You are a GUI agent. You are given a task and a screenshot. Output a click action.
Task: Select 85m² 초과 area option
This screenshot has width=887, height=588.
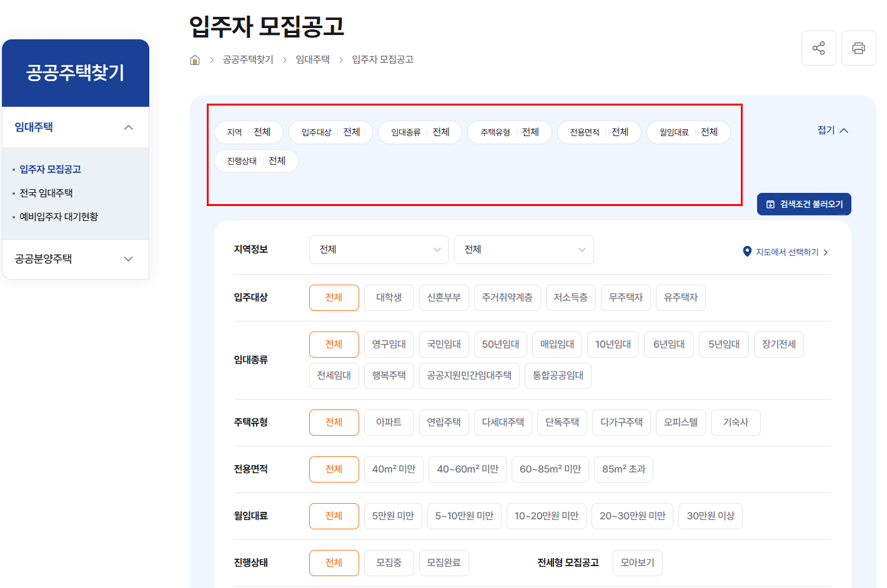pyautogui.click(x=623, y=469)
